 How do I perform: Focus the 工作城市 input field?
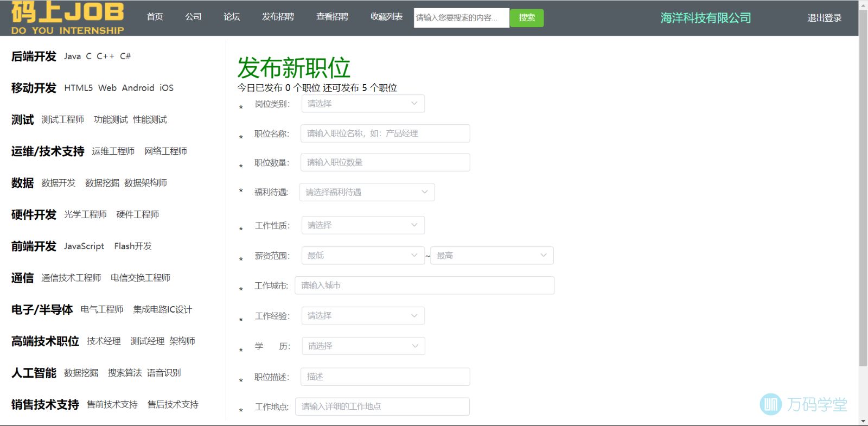click(425, 285)
